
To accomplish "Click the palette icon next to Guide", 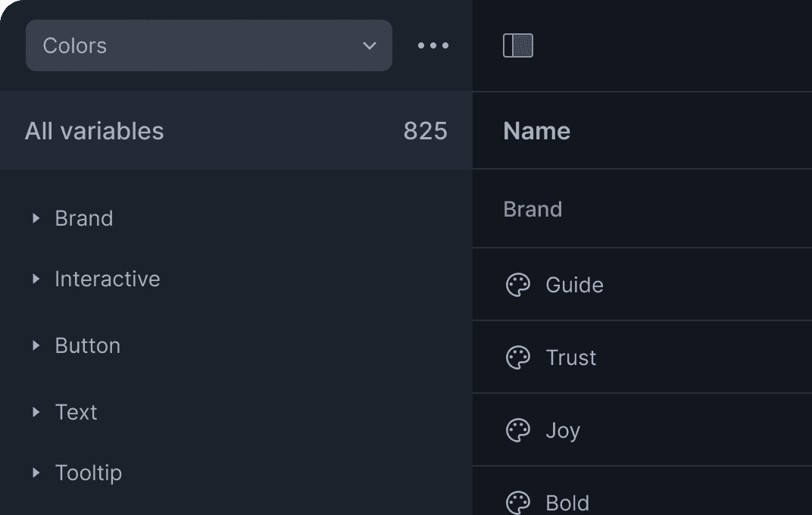I will (x=518, y=285).
